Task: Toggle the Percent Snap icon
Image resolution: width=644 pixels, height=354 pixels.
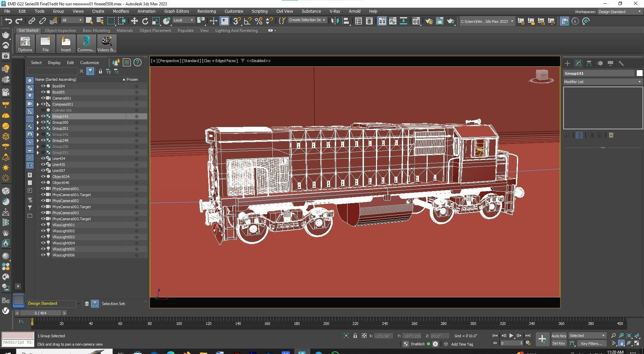Action: (258, 21)
